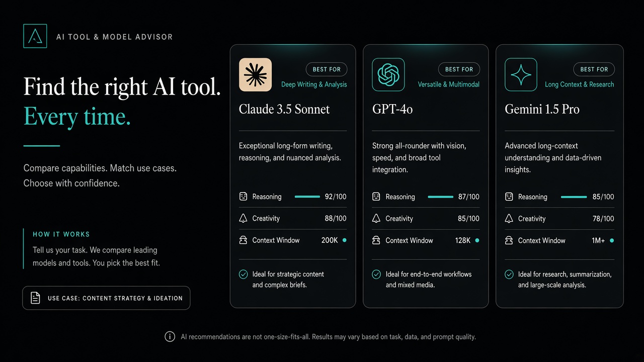644x362 pixels.
Task: Click the Reasoning icon in Claude 3.5 Sonnet card
Action: 244,197
